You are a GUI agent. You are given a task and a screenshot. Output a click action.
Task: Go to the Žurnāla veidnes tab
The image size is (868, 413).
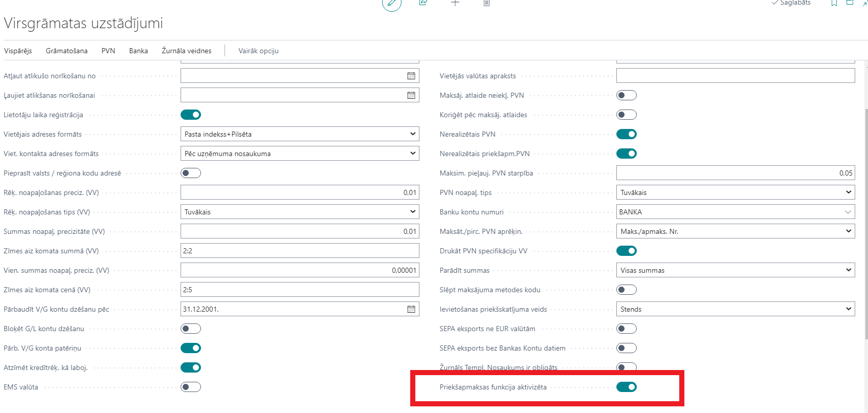(x=186, y=51)
